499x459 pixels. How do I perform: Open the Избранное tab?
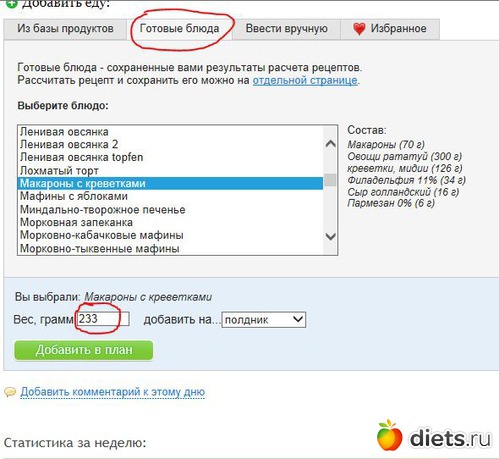(390, 29)
